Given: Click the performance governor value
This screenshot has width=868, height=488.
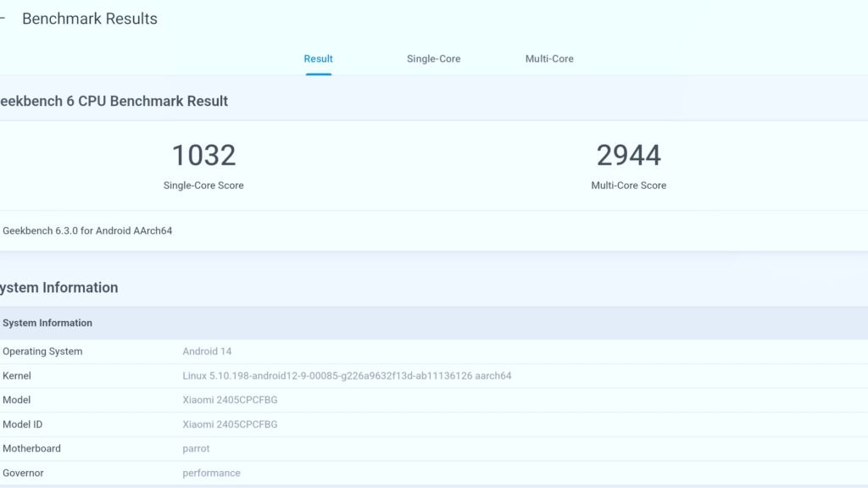Looking at the screenshot, I should (211, 473).
